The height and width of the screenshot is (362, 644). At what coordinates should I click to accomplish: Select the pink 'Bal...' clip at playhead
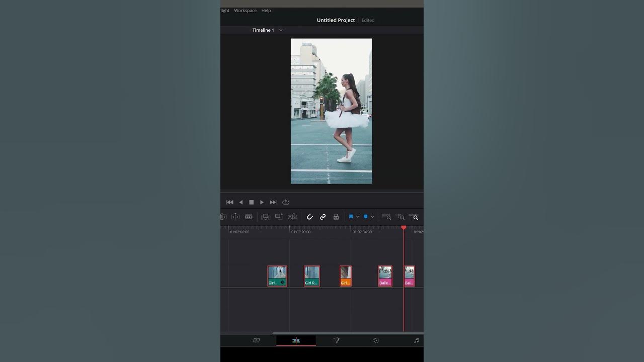tap(410, 276)
